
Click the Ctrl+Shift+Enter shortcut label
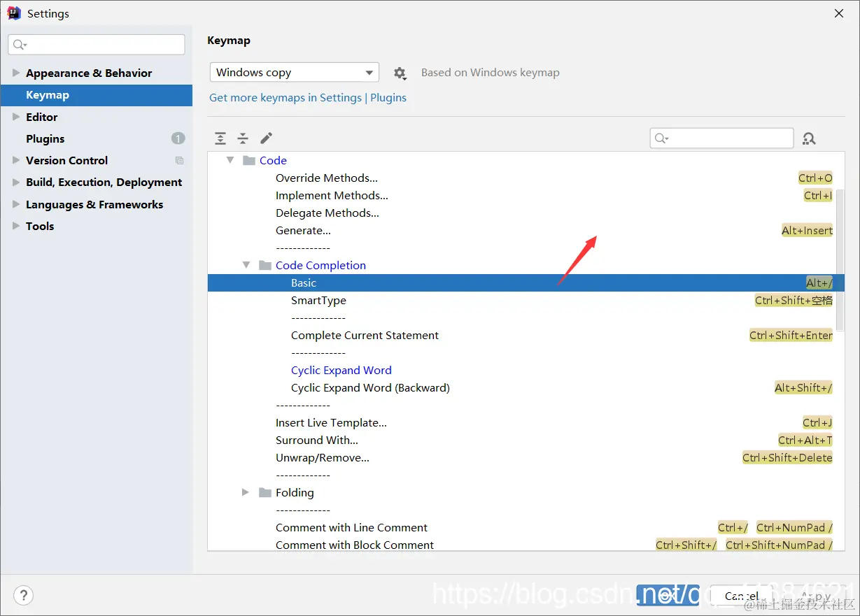791,336
